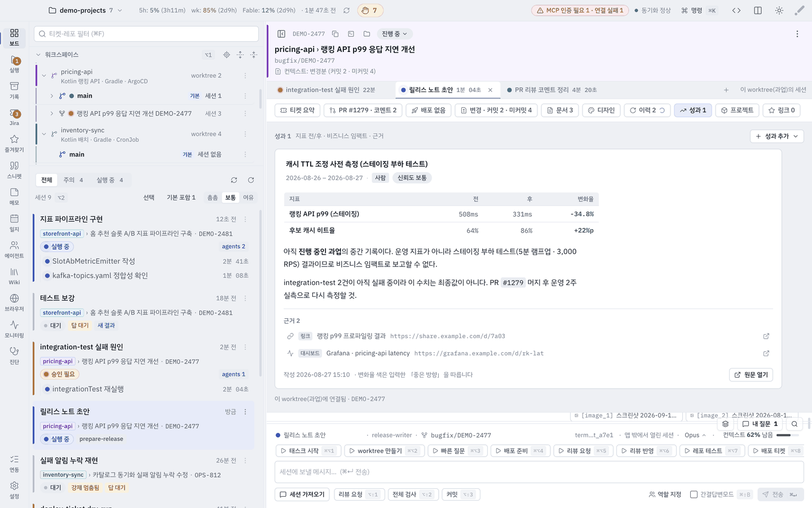Image resolution: width=812 pixels, height=508 pixels.
Task: Open the 진행 중 status dropdown
Action: click(394, 34)
